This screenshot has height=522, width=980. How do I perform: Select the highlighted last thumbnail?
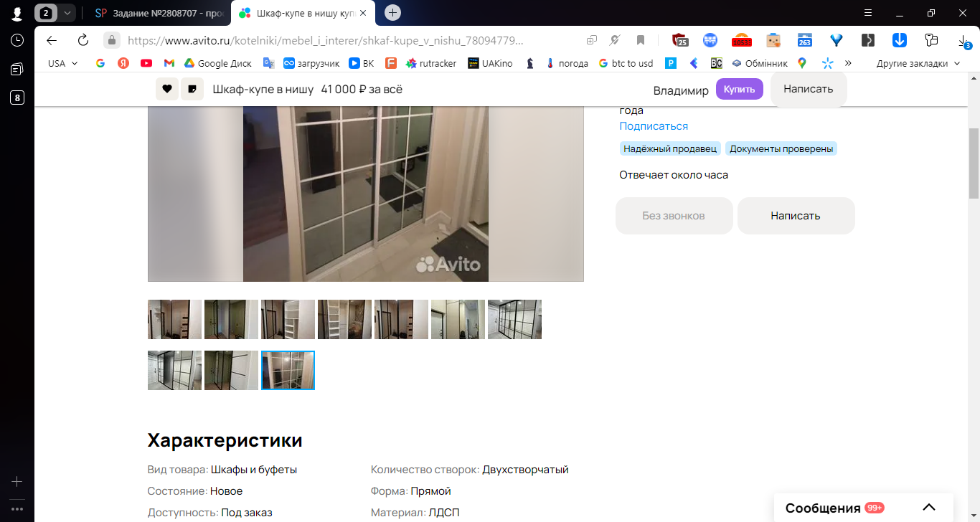[288, 370]
